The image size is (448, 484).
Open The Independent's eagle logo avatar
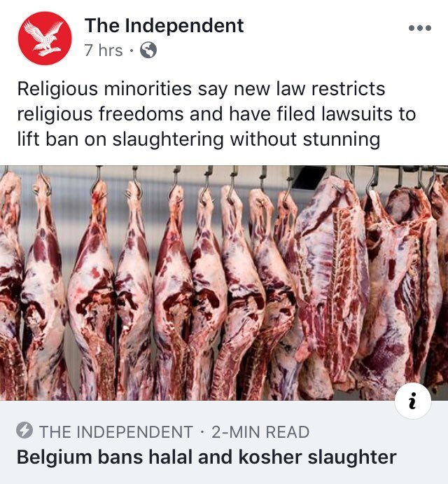[45, 38]
